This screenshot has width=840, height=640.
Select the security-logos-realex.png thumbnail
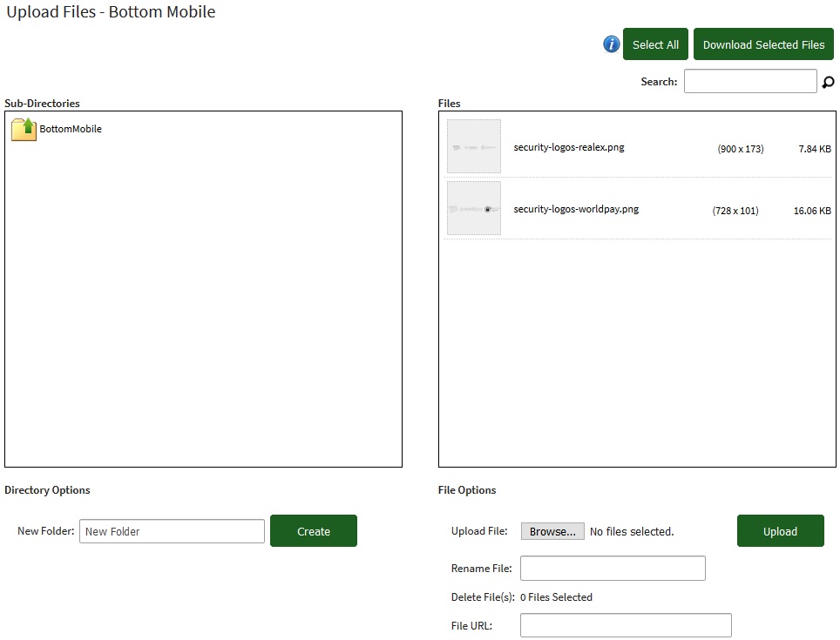[x=474, y=147]
